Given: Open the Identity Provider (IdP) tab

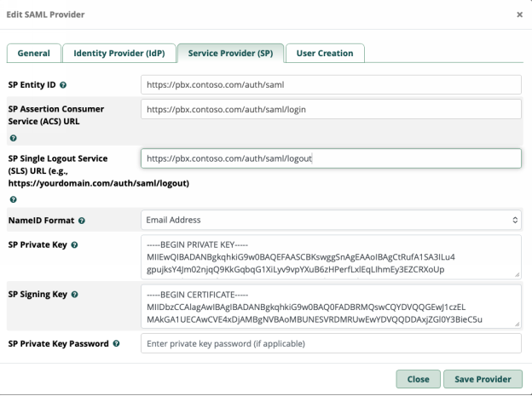Looking at the screenshot, I should tap(119, 53).
